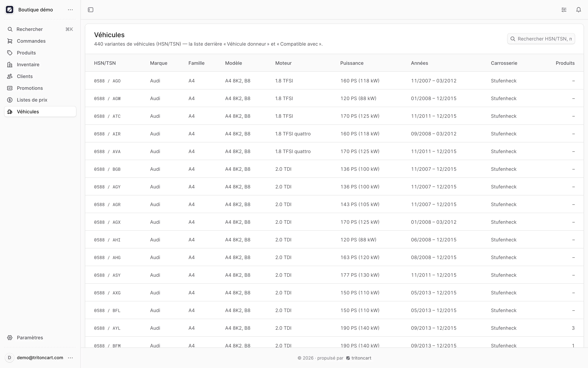
Task: Click 163 PS (120 kW) power cell
Action: [360, 257]
